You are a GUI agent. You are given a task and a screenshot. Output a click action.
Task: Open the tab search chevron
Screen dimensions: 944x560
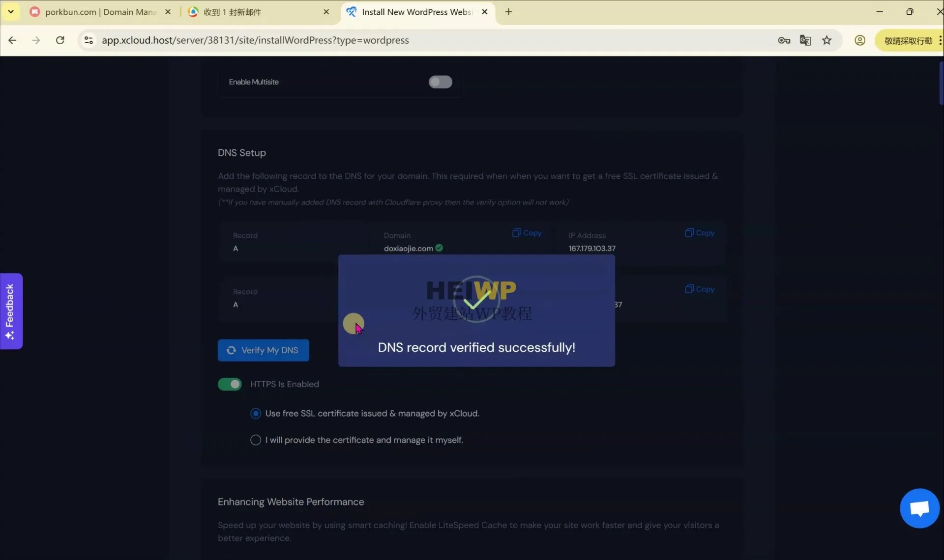[10, 11]
